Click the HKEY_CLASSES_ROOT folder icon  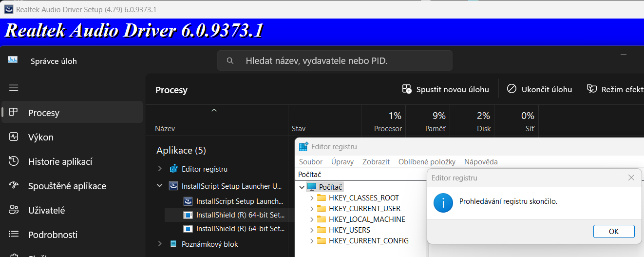click(x=322, y=198)
